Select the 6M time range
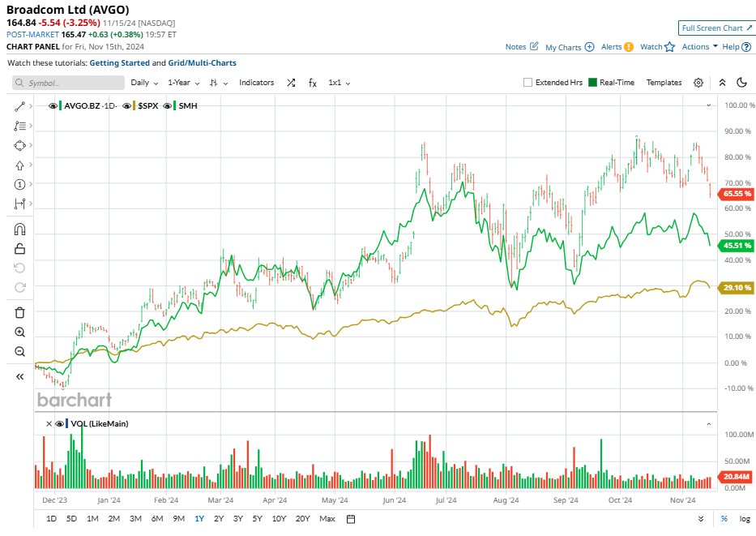This screenshot has width=756, height=536. click(156, 519)
